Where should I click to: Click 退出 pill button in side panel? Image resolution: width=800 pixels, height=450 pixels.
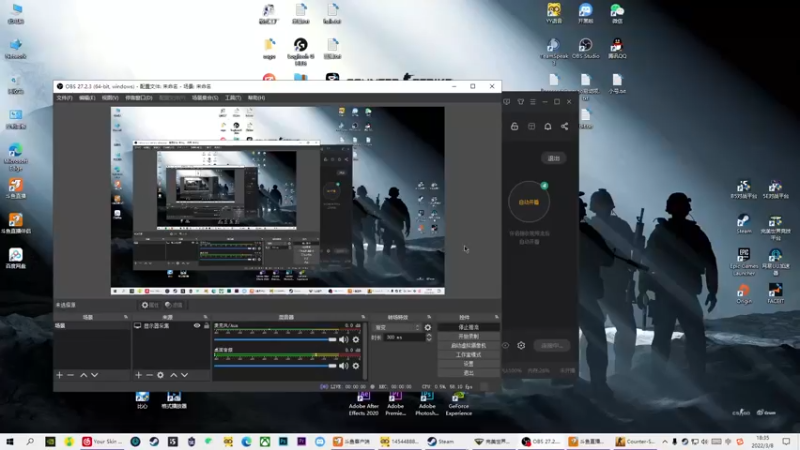tap(554, 158)
